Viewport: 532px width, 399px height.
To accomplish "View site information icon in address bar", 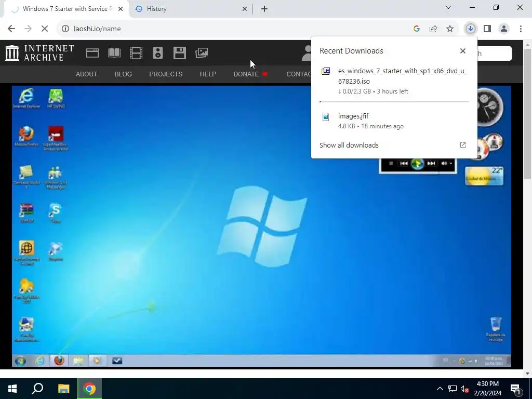I will 65,29.
